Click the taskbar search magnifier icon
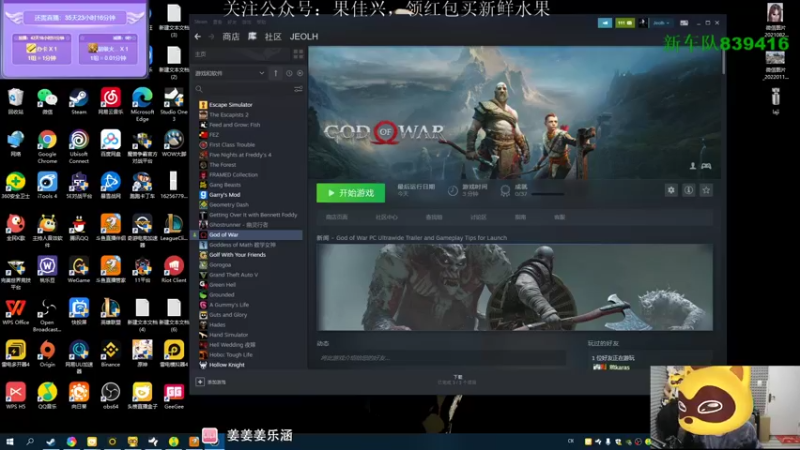800x450 pixels. click(30, 442)
